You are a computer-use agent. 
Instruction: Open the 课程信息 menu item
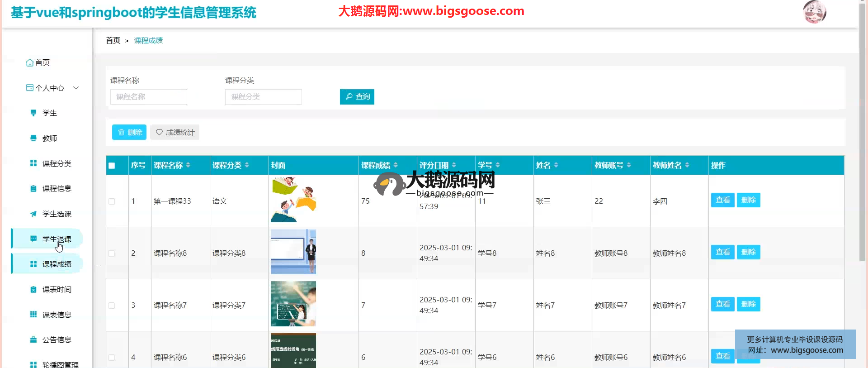tap(57, 188)
